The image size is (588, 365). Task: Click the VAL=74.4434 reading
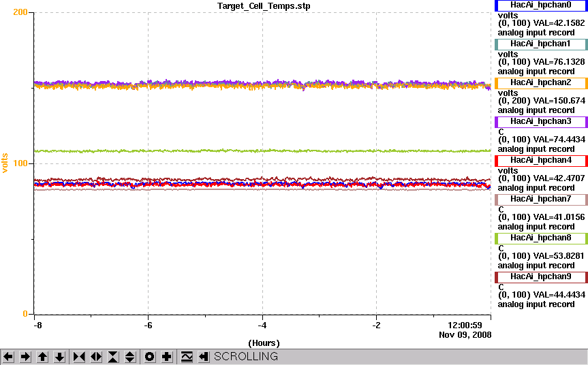559,140
